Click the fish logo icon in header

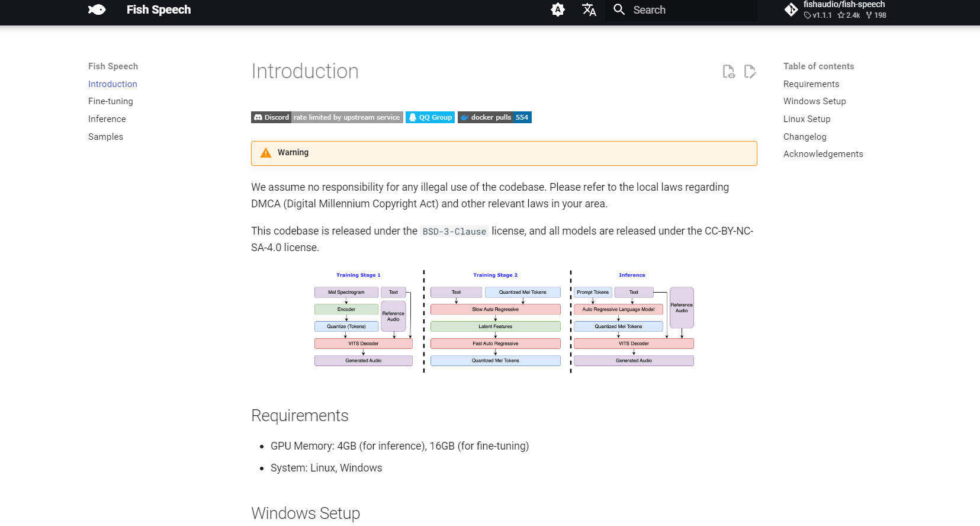(x=97, y=9)
